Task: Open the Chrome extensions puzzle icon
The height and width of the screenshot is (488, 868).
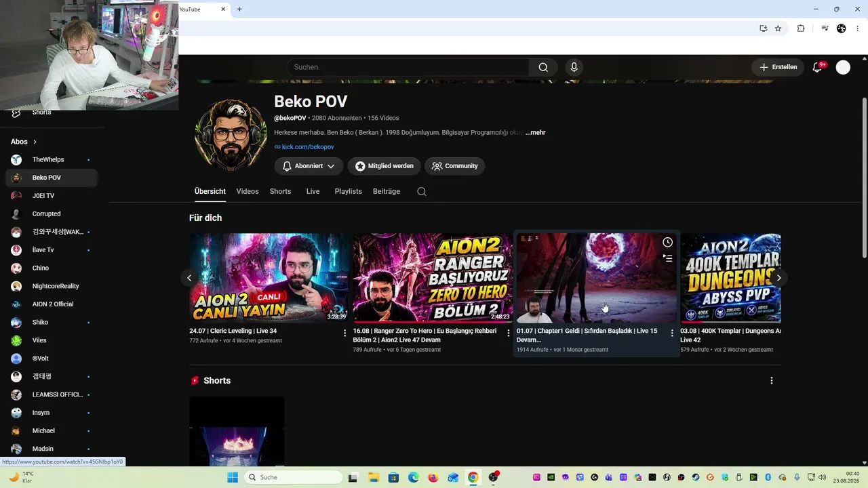Action: pos(801,28)
